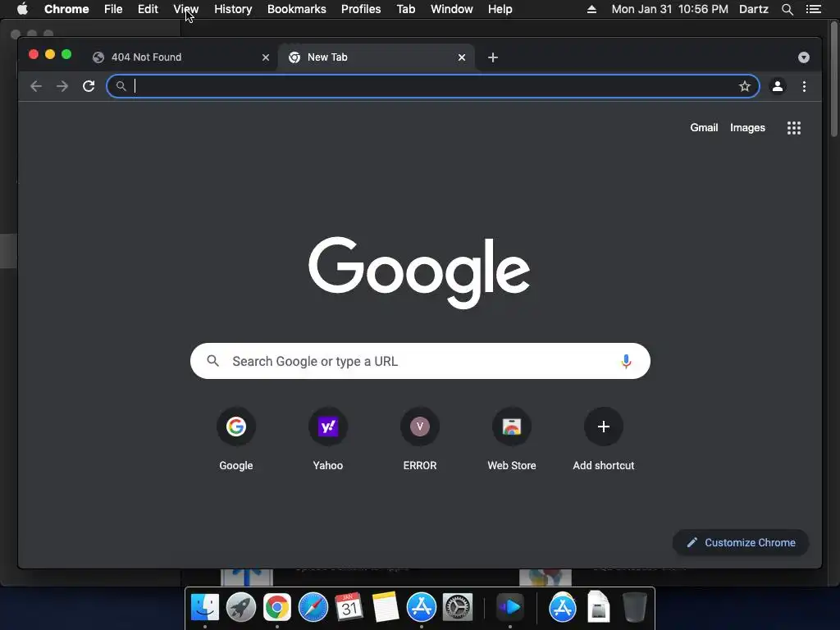Click the Chrome icon in the dock

coord(277,607)
